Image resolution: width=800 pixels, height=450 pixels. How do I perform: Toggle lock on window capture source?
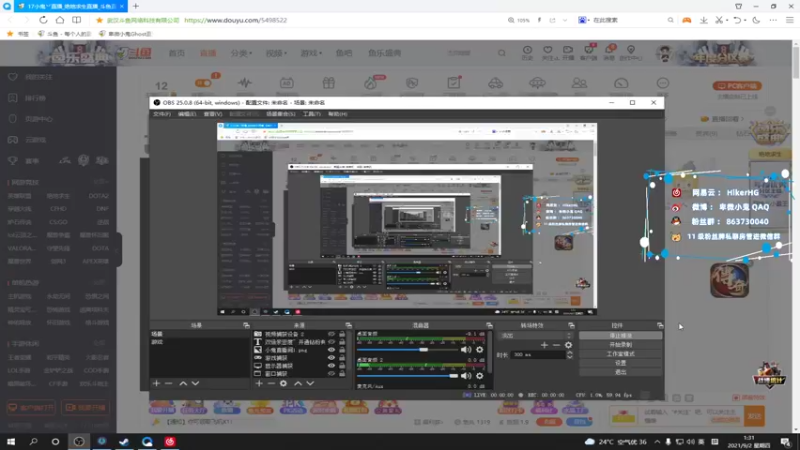[342, 373]
